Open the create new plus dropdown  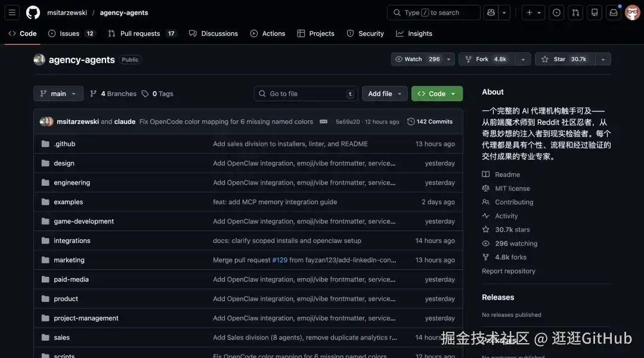[x=533, y=13]
